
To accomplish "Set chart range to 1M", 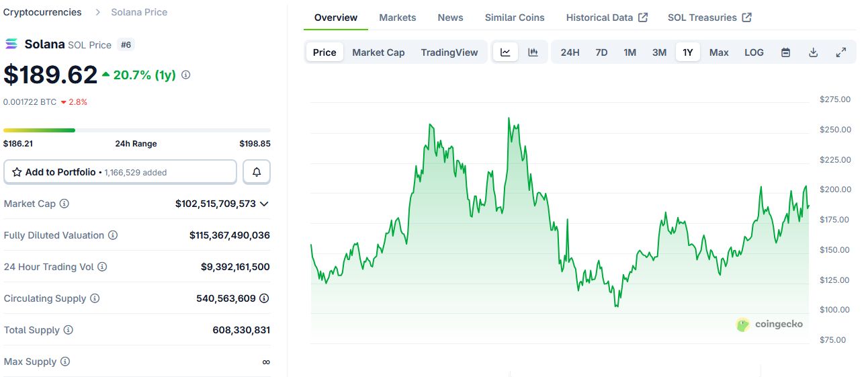I will point(630,52).
